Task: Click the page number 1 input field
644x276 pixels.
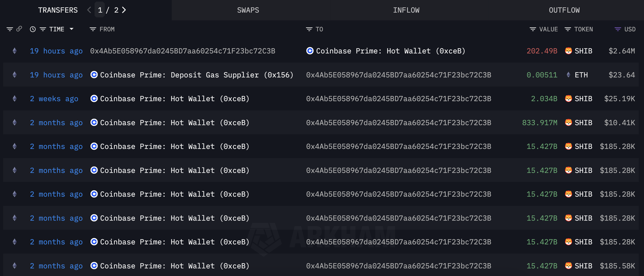Action: coord(100,10)
